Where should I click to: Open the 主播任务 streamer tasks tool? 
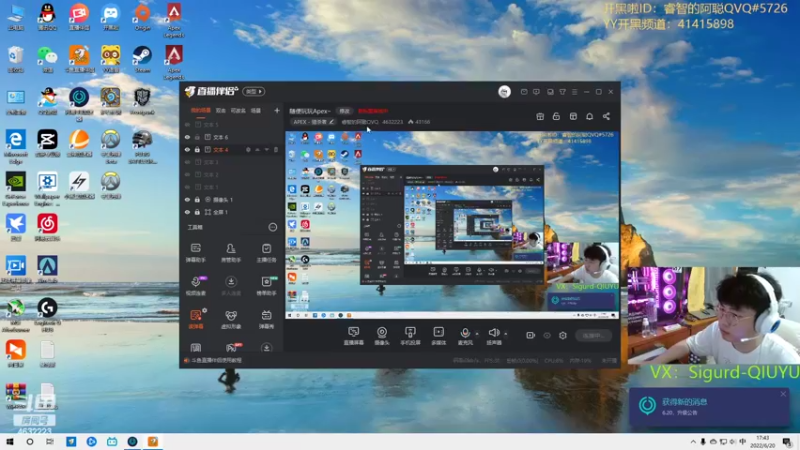tap(266, 253)
